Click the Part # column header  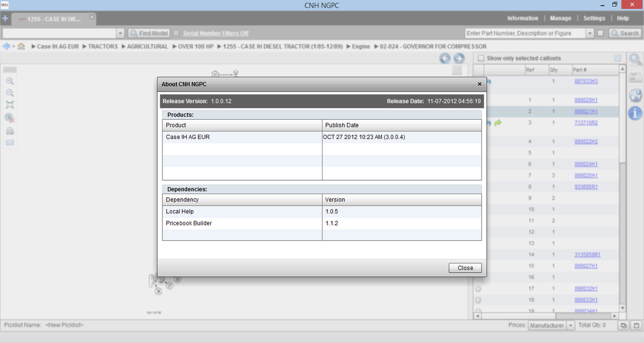tap(594, 70)
